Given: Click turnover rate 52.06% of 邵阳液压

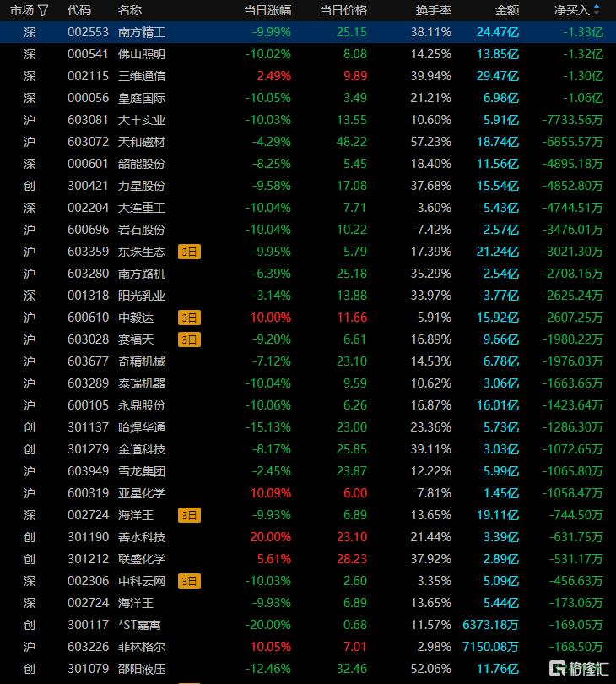Looking at the screenshot, I should (431, 669).
